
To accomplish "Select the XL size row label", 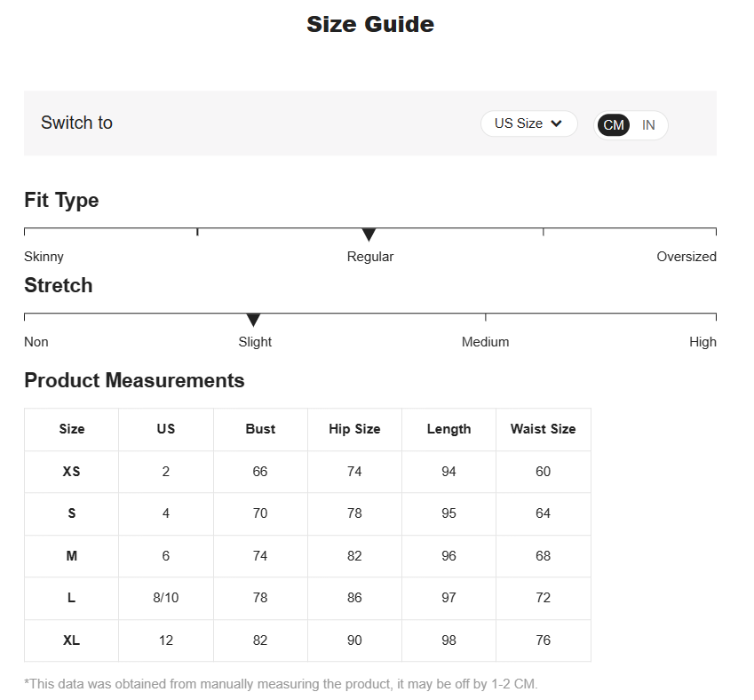I will (x=71, y=640).
